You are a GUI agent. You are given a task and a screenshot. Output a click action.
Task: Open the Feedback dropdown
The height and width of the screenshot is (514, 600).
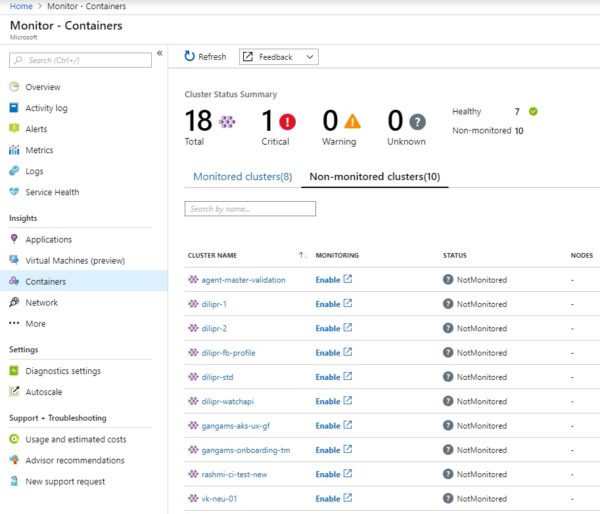(x=279, y=57)
